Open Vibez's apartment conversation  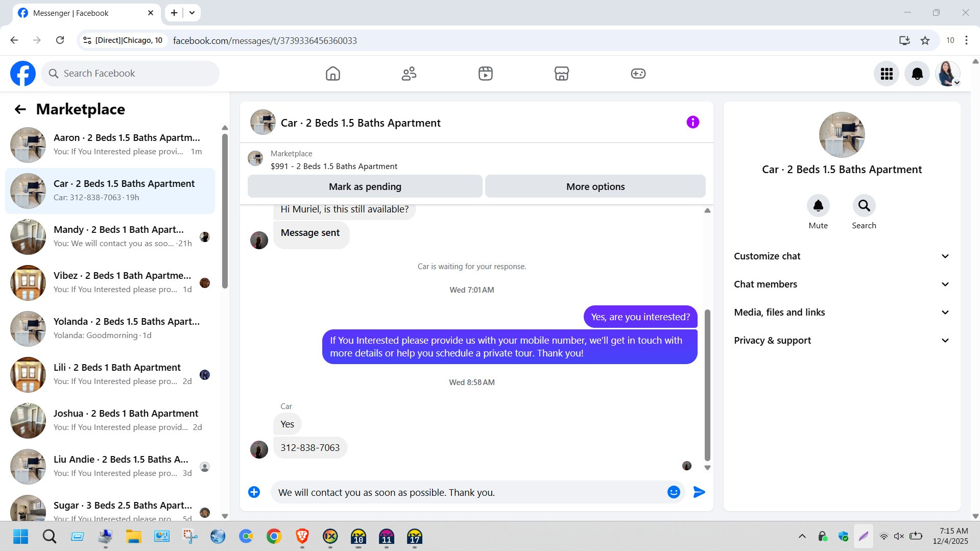click(110, 283)
